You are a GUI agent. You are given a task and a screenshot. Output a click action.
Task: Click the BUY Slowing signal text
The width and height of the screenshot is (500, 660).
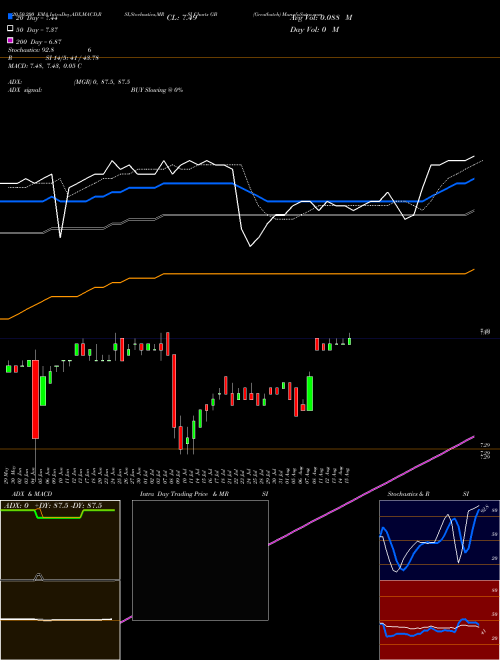157,90
